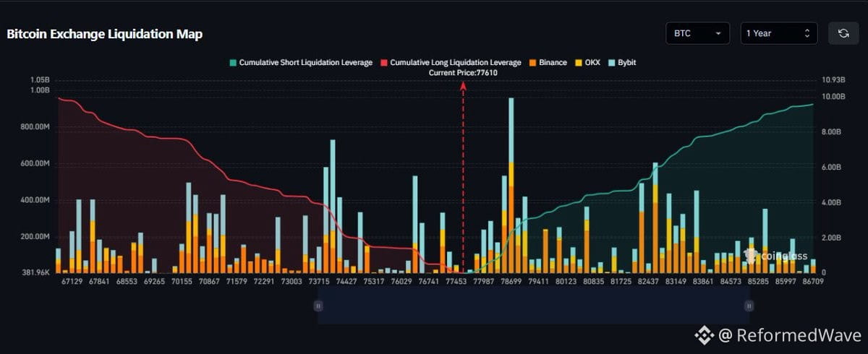Click the right axis value 10.93B
Viewport: 868px width, 354px height.
[833, 79]
